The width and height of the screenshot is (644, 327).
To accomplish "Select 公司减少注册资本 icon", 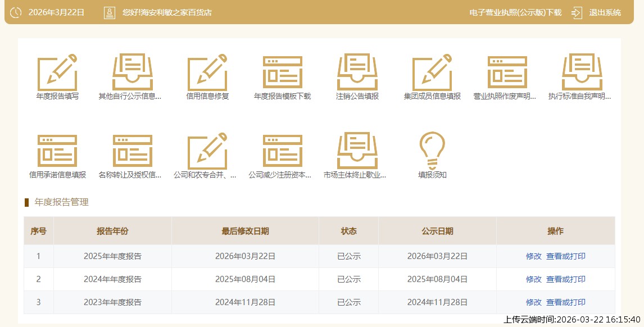I will pyautogui.click(x=282, y=151).
